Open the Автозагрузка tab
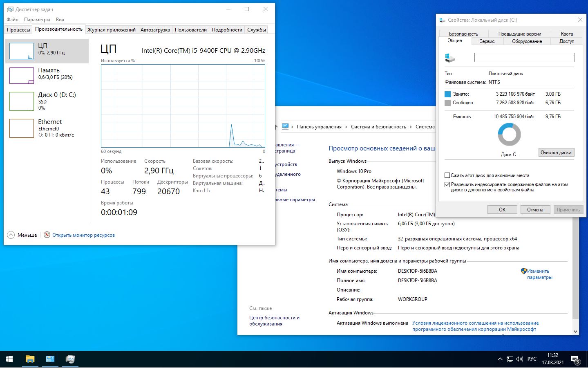Image resolution: width=588 pixels, height=368 pixels. point(155,30)
